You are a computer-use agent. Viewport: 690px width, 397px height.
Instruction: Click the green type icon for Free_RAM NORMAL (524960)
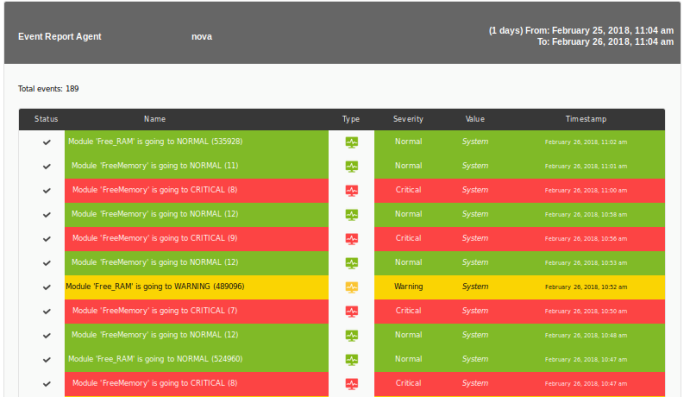point(351,360)
